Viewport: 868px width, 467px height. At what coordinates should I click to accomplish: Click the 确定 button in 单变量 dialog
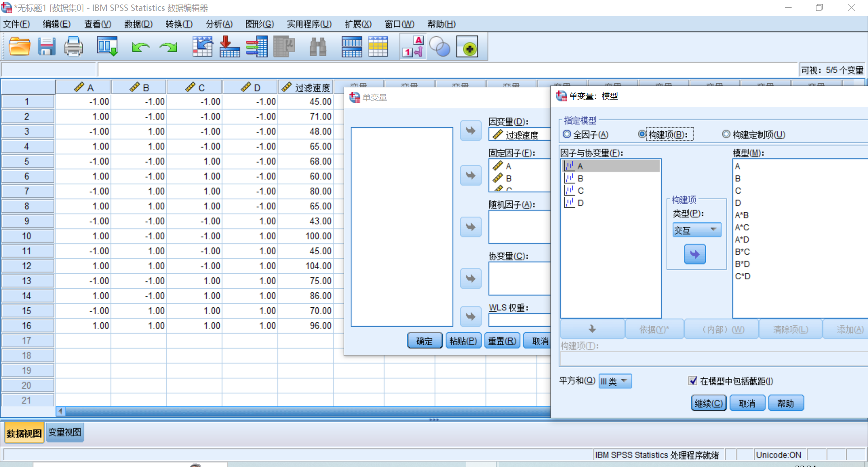click(x=425, y=341)
